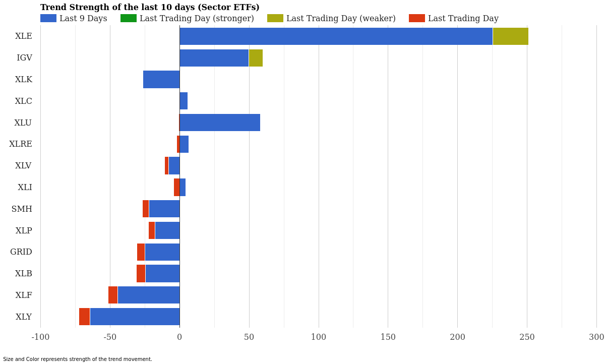The width and height of the screenshot is (605, 364).
Task: Click the IGV axis label
Action: (x=24, y=58)
